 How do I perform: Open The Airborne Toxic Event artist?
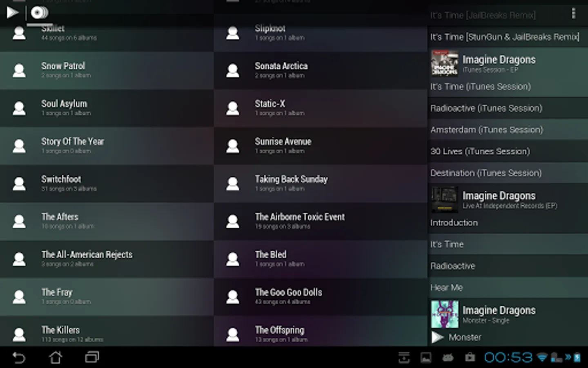pos(321,221)
